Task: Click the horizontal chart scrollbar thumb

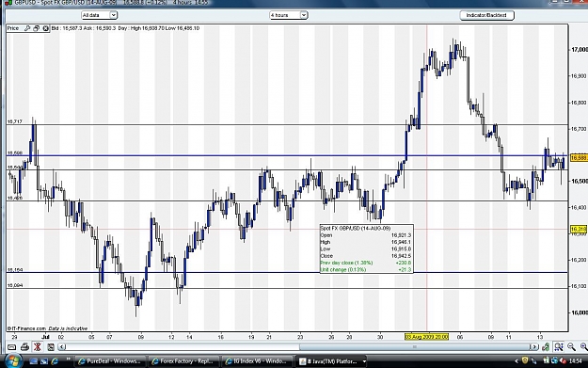Action: (x=414, y=347)
